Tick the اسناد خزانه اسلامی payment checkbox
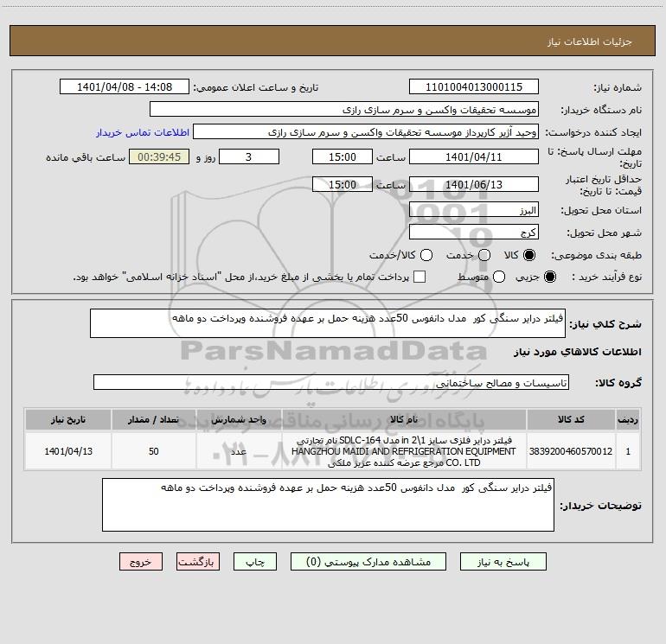Image resolution: width=666 pixels, height=644 pixels. [419, 277]
